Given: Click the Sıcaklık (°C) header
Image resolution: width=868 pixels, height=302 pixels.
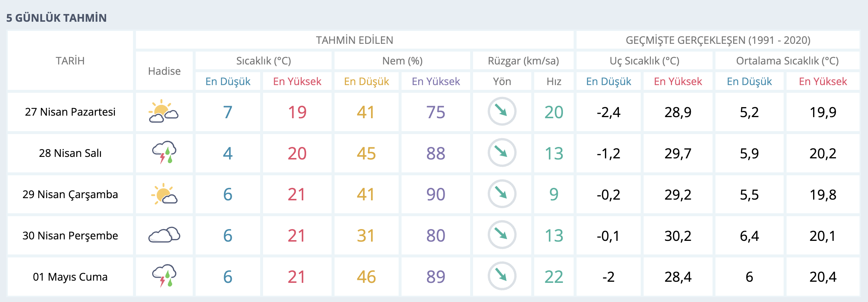Looking at the screenshot, I should coord(263,61).
